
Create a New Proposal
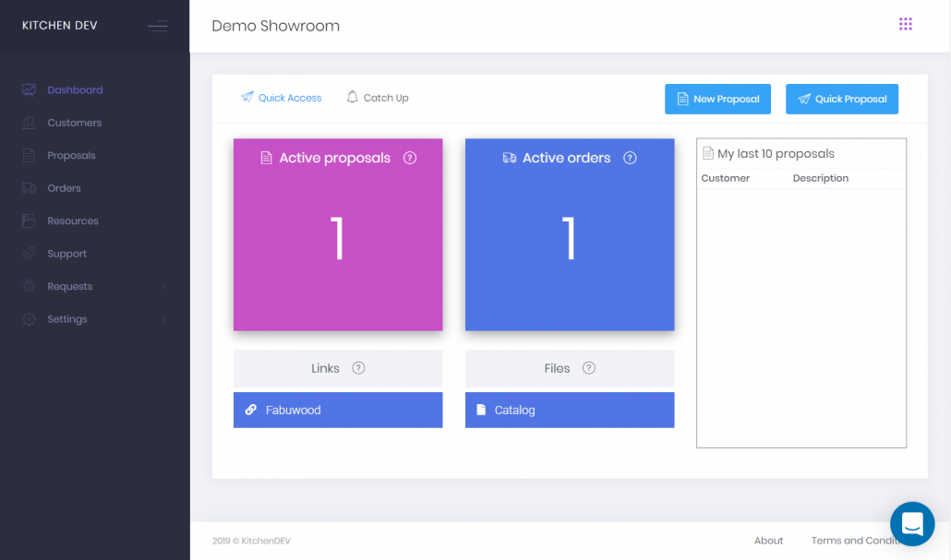click(x=717, y=99)
